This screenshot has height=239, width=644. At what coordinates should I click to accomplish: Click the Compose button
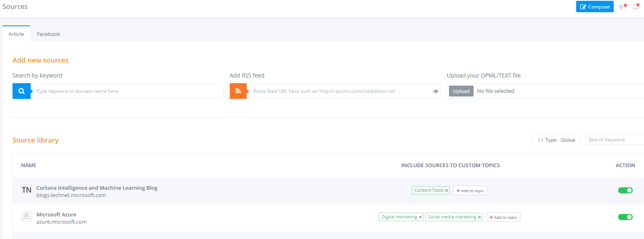[595, 6]
